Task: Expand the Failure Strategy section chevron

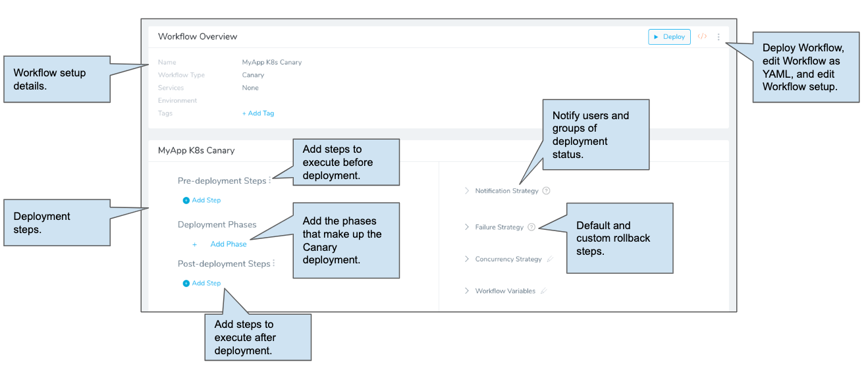Action: point(467,227)
